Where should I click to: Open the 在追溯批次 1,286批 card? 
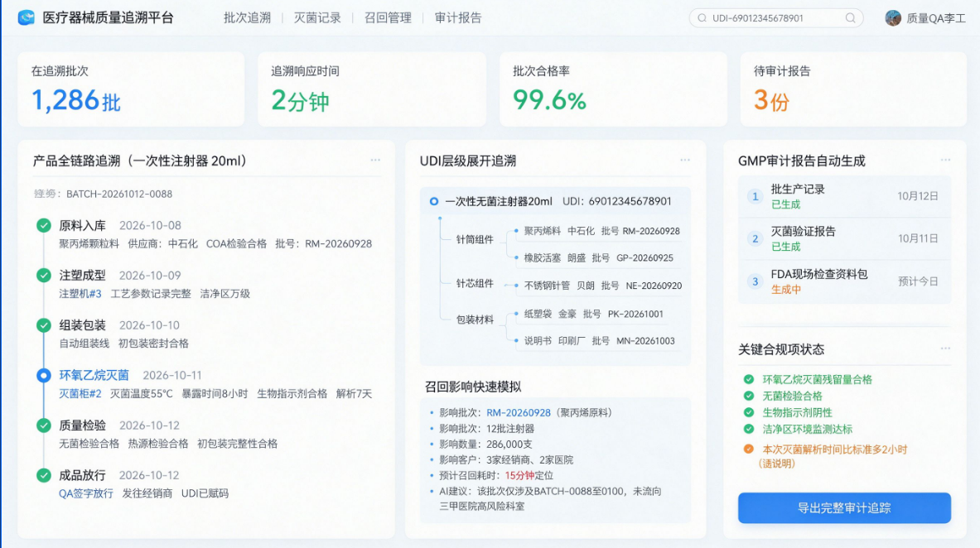(131, 89)
